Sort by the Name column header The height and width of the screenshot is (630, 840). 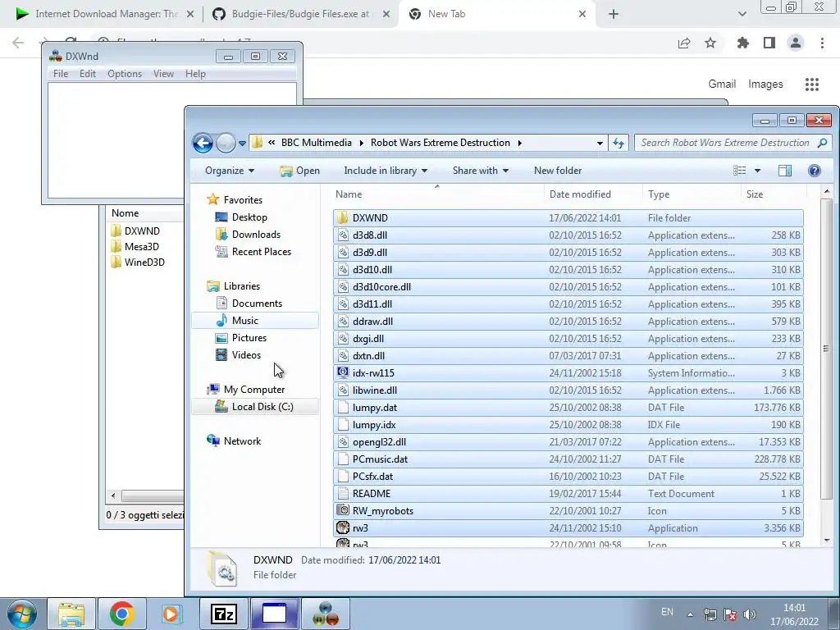[x=437, y=194]
